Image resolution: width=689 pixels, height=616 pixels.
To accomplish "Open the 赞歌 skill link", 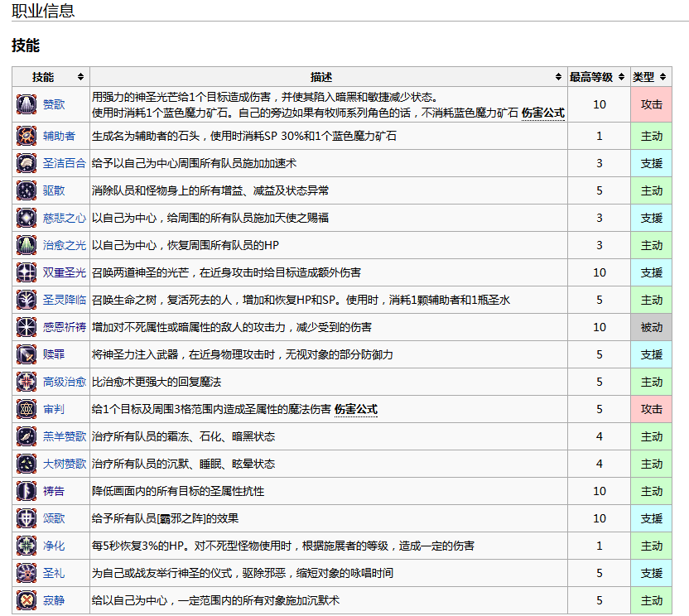I will pos(54,104).
